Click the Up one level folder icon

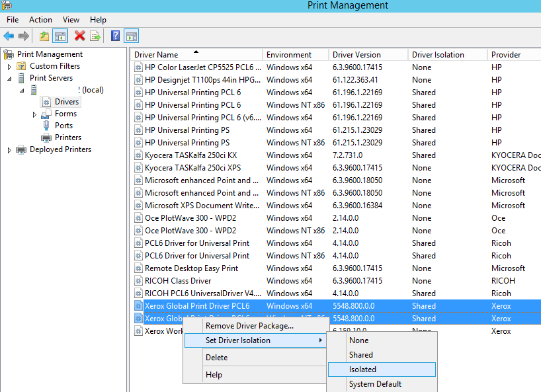(x=44, y=36)
